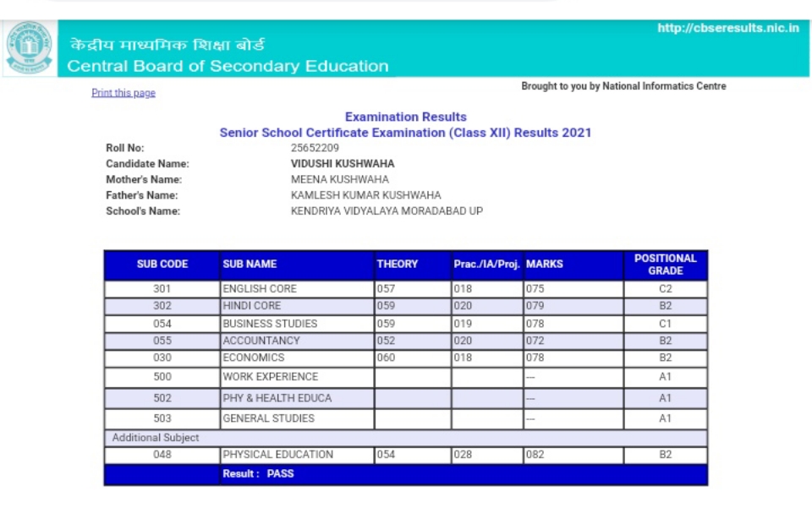Select Accountancy total marks 072
812x519 pixels.
[x=535, y=341]
